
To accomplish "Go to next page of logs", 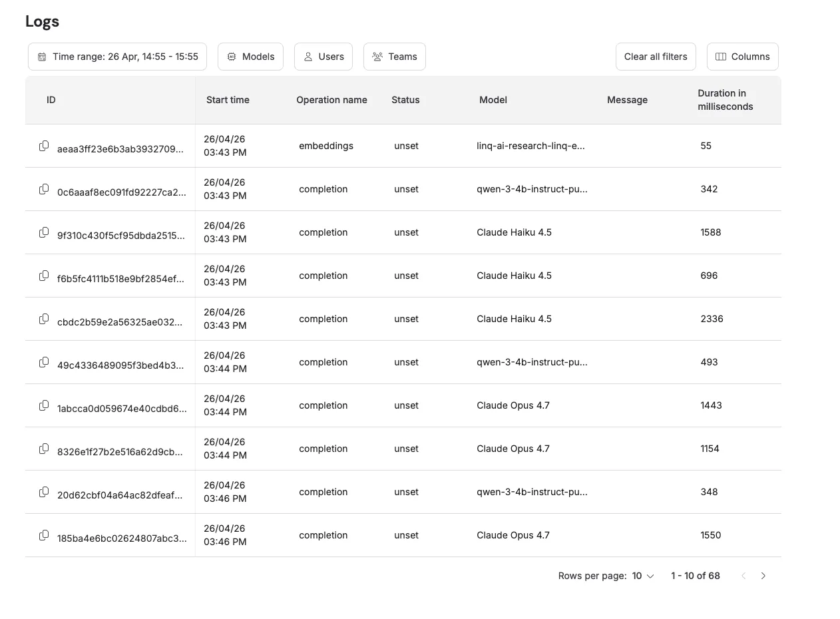I will coord(763,576).
